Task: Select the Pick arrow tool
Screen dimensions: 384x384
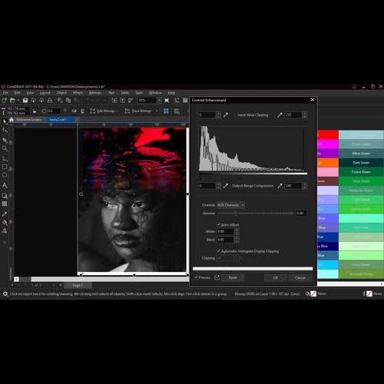Action: [4, 121]
